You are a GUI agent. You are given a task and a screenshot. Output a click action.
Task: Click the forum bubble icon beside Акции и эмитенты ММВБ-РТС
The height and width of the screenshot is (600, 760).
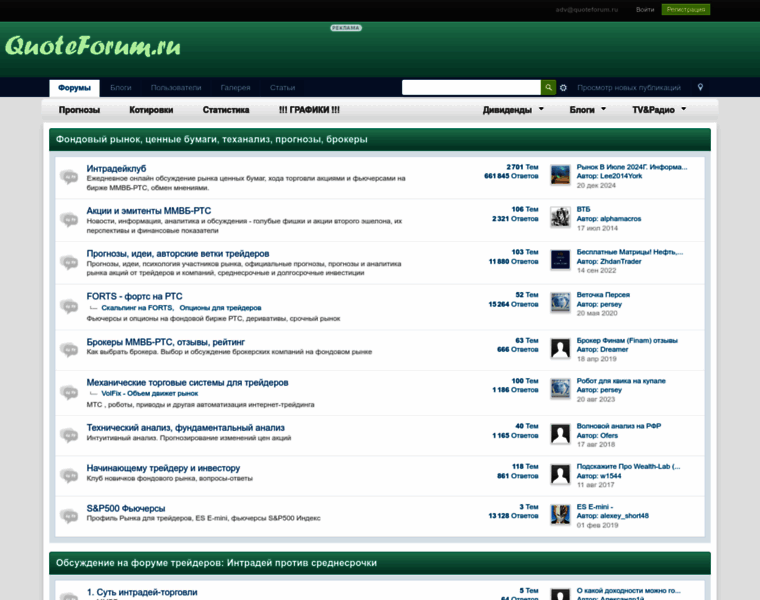pyautogui.click(x=69, y=220)
